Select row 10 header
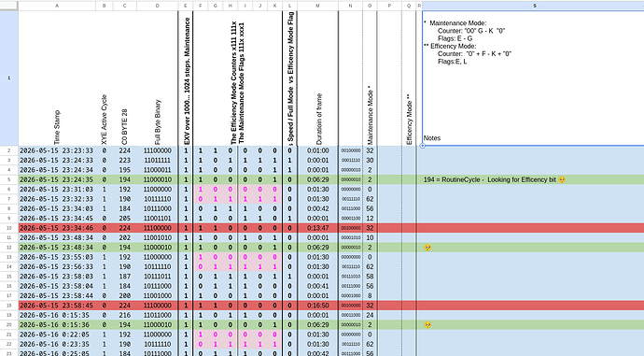The image size is (644, 356). 9,228
